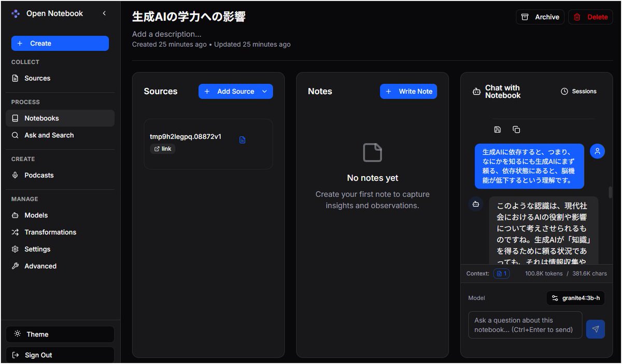Delete this notebook

coord(590,17)
